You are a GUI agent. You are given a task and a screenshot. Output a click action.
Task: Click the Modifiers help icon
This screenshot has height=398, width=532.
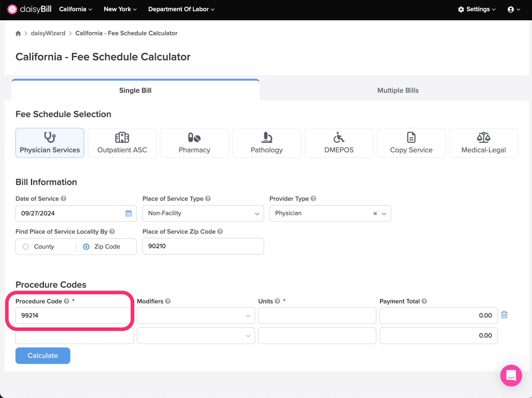coord(168,301)
